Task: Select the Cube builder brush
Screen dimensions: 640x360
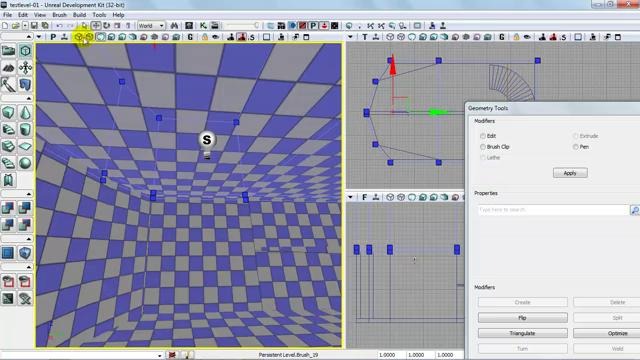Action: click(8, 112)
